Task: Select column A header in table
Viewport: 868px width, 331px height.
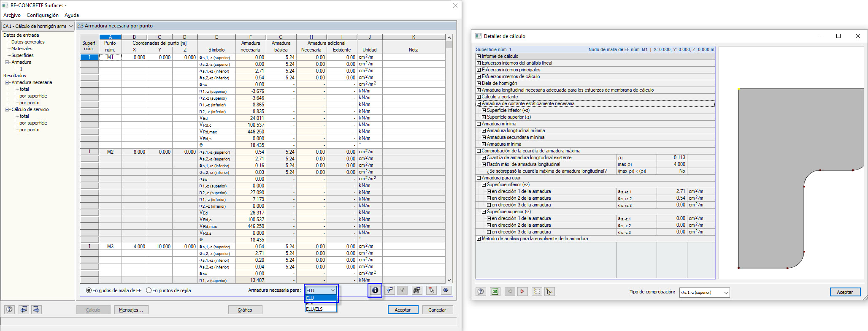Action: pyautogui.click(x=110, y=37)
